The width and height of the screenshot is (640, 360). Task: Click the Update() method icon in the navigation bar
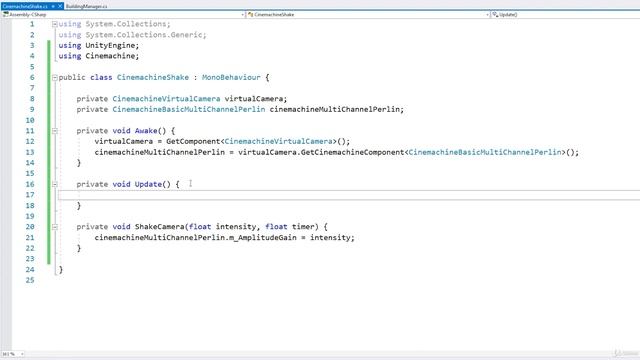coord(495,15)
